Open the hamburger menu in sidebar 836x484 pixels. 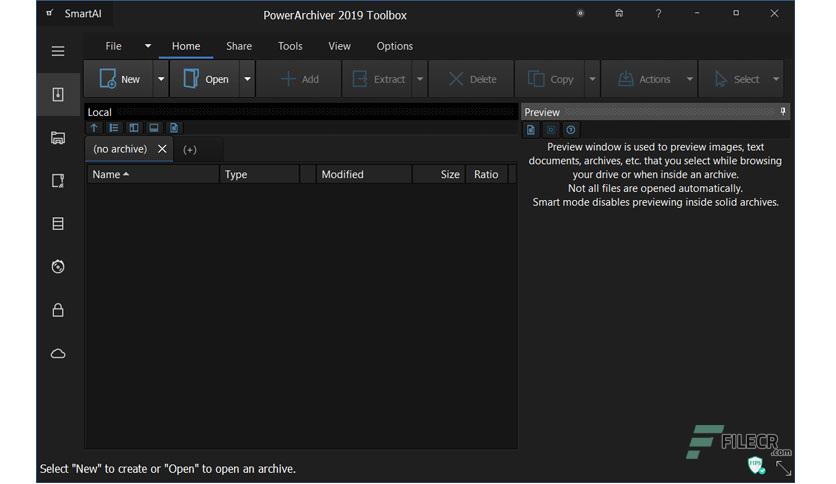point(58,51)
